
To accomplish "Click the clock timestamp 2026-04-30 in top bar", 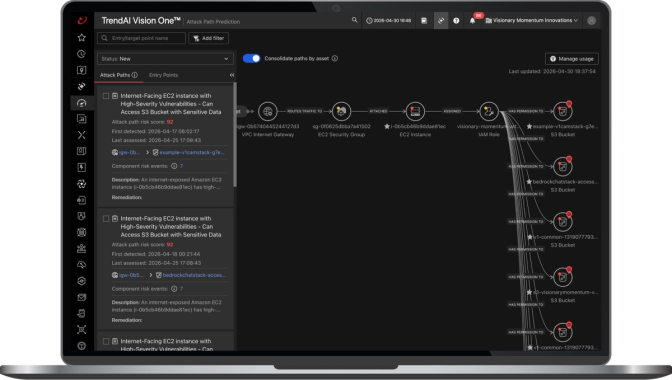I will 388,21.
